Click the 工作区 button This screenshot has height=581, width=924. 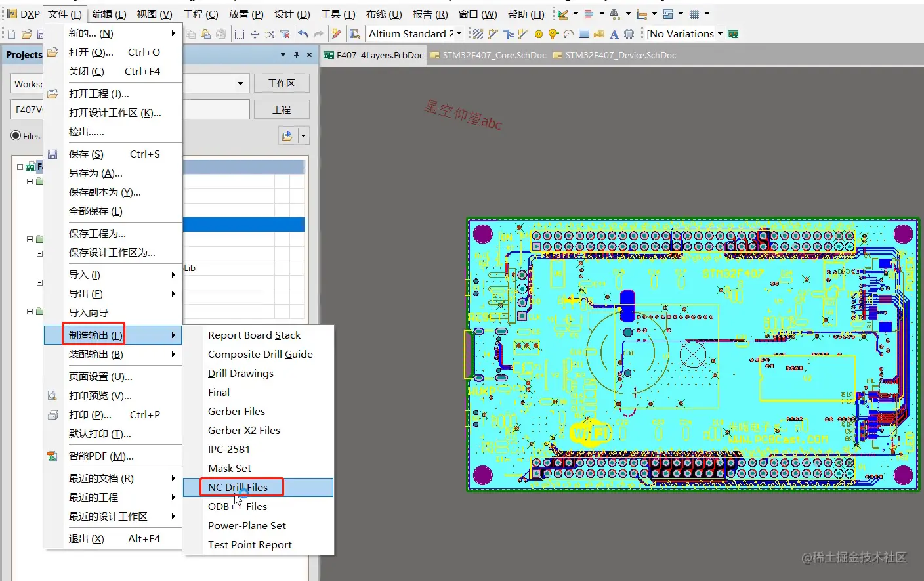coord(281,83)
